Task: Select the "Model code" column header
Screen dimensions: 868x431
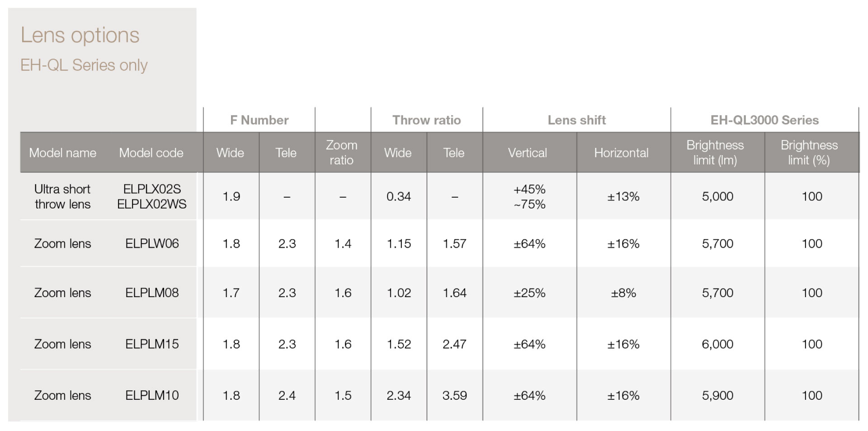Action: [x=151, y=153]
